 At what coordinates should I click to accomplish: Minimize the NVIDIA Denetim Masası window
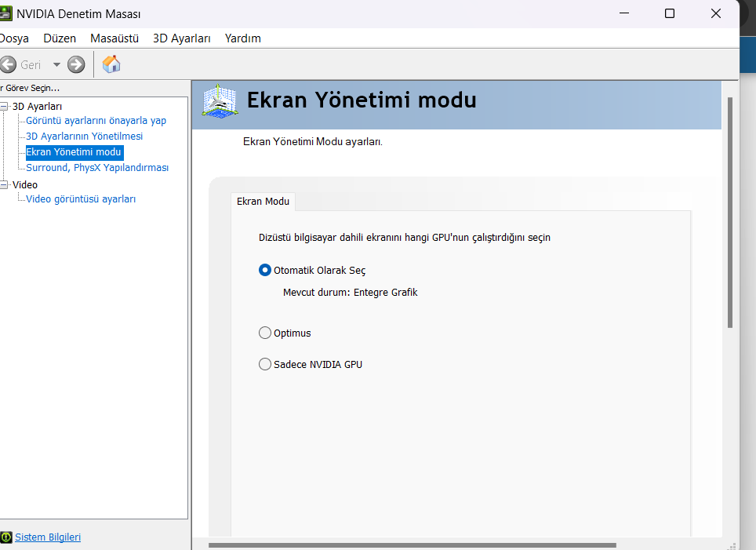pyautogui.click(x=624, y=13)
